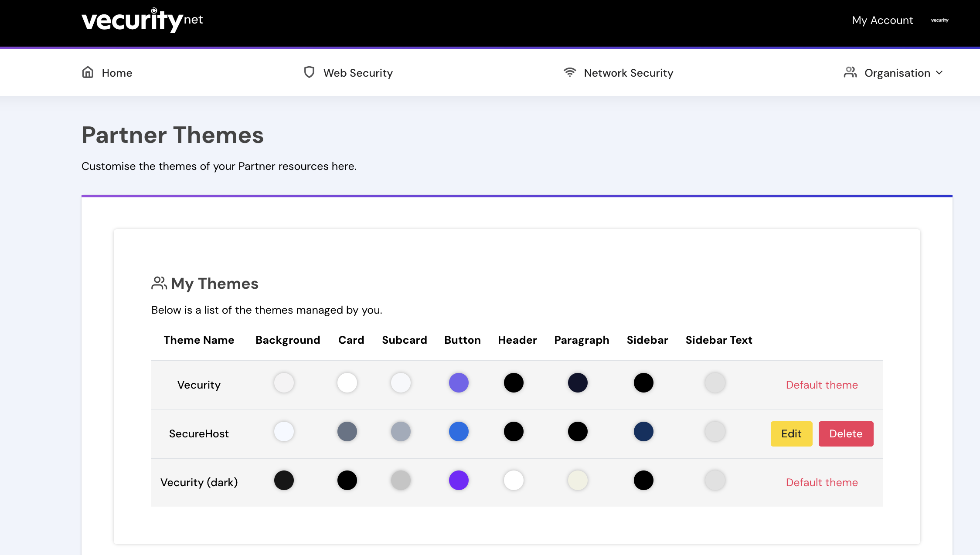Select the shield icon for Web Security
Screen dimensions: 980x555
tap(309, 72)
